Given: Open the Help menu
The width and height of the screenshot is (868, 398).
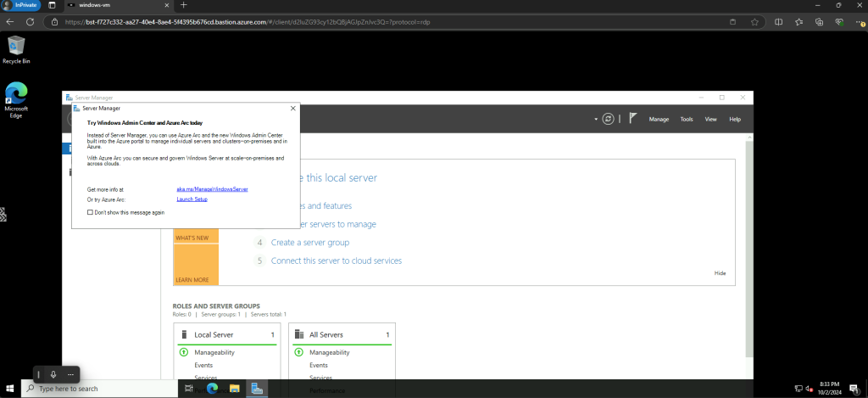Looking at the screenshot, I should tap(735, 119).
